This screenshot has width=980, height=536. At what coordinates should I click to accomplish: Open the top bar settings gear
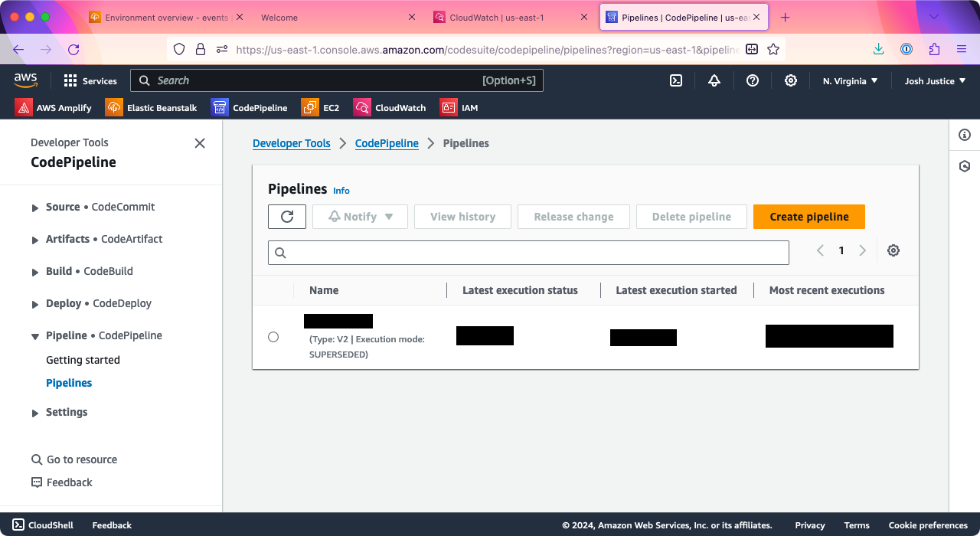(791, 80)
